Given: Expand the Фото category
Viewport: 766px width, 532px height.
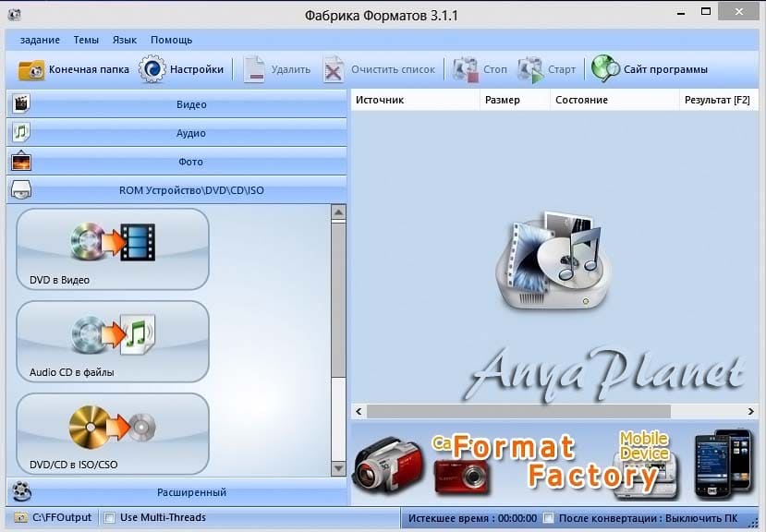Looking at the screenshot, I should [176, 162].
